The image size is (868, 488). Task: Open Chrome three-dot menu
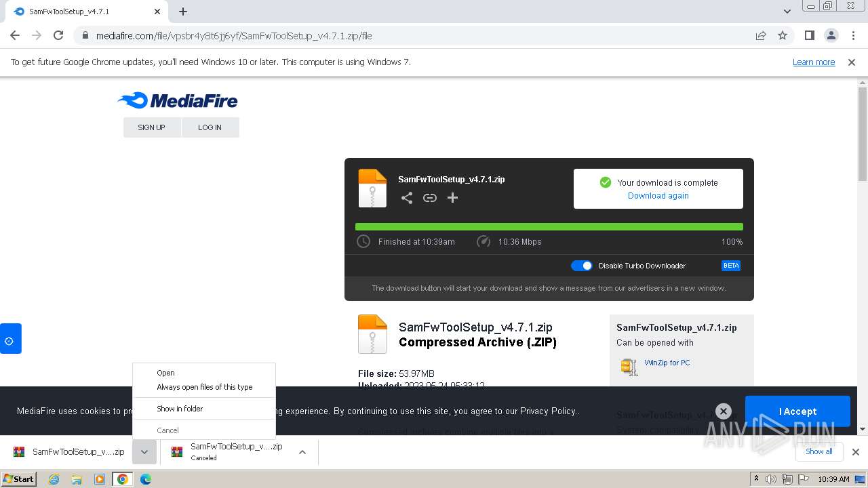click(x=853, y=36)
